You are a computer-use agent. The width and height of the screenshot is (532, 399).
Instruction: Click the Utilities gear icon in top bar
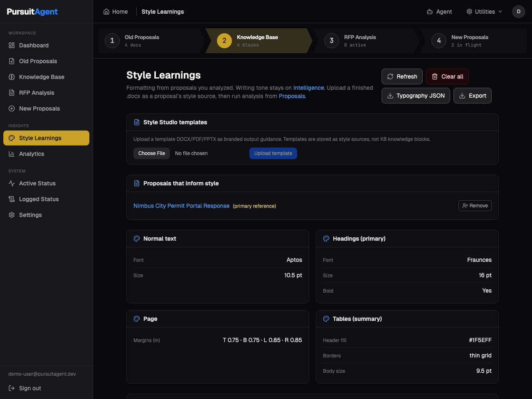469,12
